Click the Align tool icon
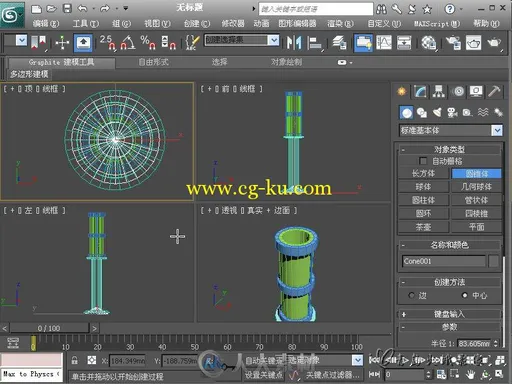The image size is (512, 384). 315,43
